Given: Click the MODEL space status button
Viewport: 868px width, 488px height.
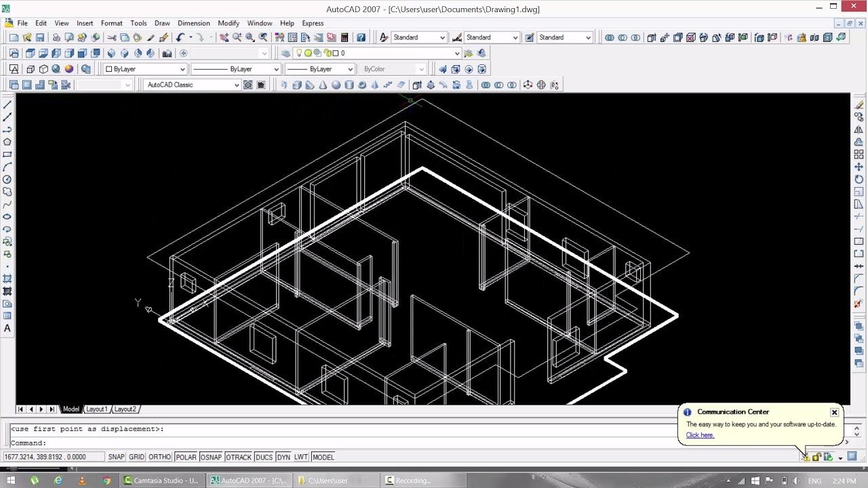Looking at the screenshot, I should (x=323, y=457).
